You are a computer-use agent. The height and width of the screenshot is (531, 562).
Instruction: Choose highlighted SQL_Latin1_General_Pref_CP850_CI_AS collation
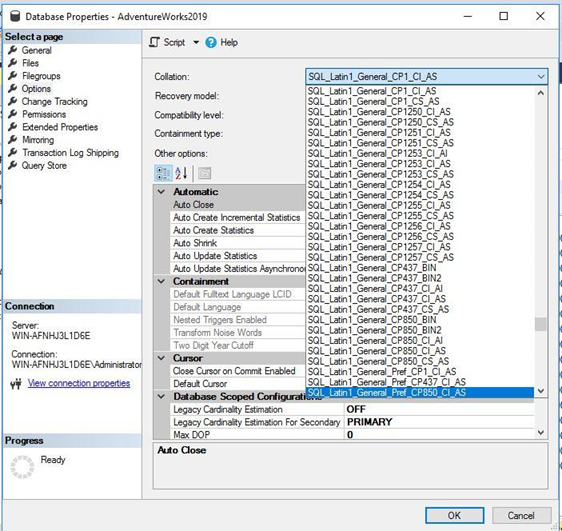coord(420,393)
